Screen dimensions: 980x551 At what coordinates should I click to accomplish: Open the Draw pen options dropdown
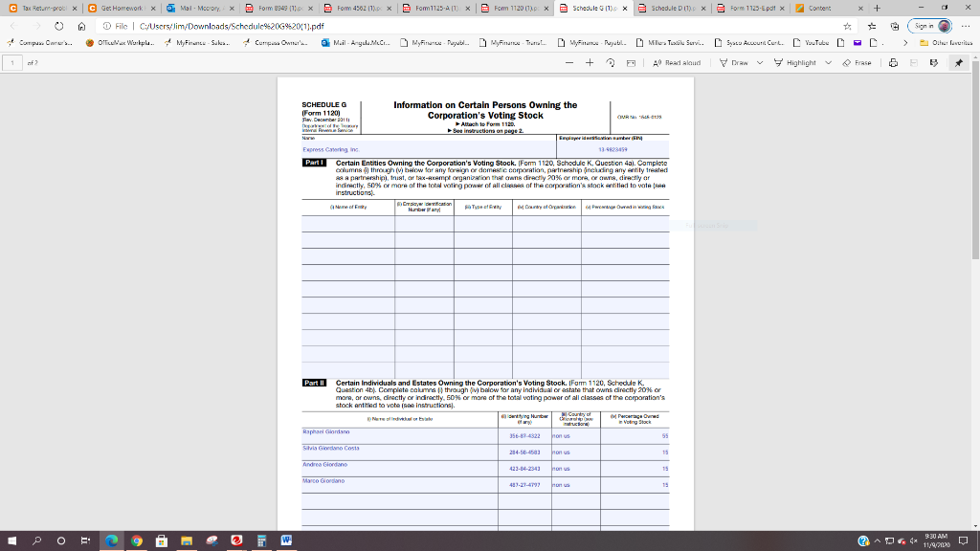tap(758, 62)
